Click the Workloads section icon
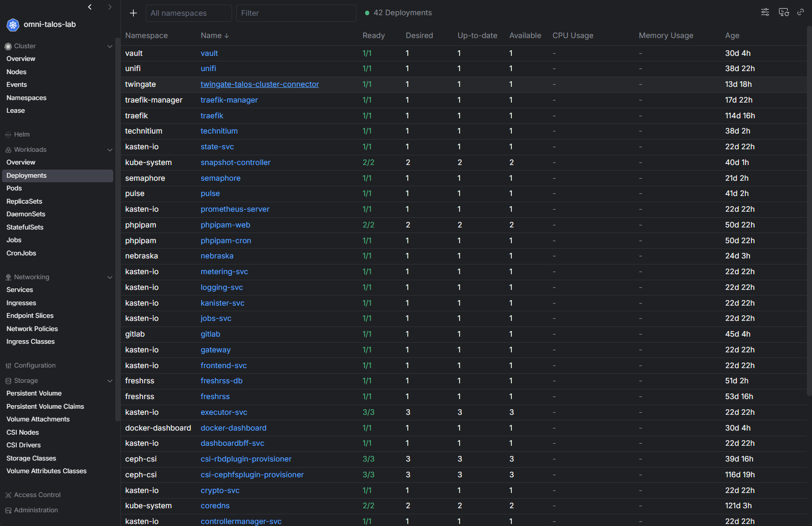 click(8, 150)
